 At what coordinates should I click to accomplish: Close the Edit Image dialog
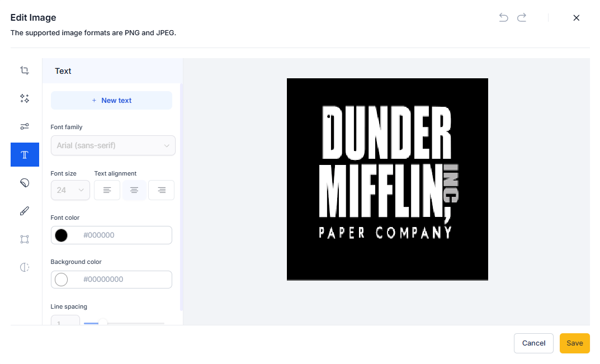coord(577,17)
